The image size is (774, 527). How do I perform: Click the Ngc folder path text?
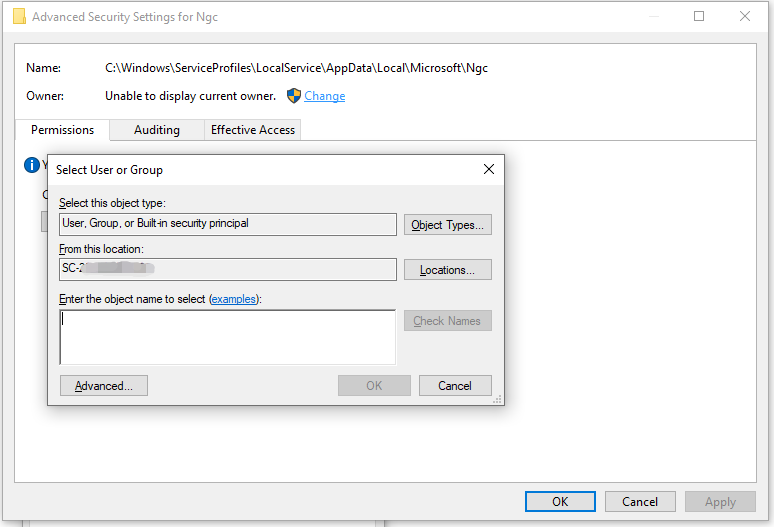click(296, 68)
